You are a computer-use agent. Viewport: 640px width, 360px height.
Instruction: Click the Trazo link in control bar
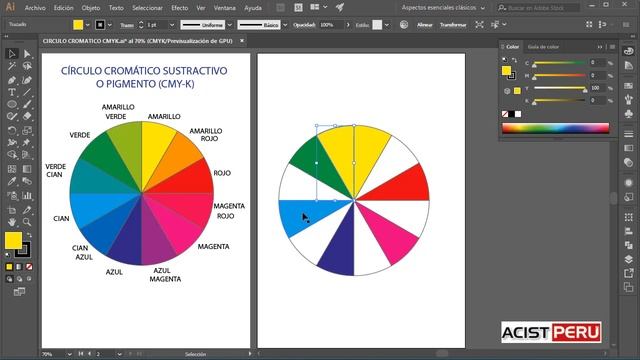(127, 25)
